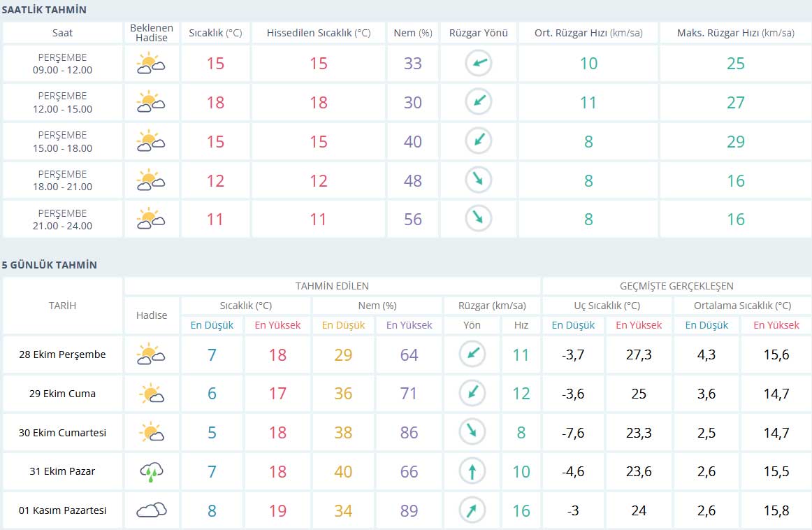Click the Nem (%) header in the hourly table

(x=412, y=33)
